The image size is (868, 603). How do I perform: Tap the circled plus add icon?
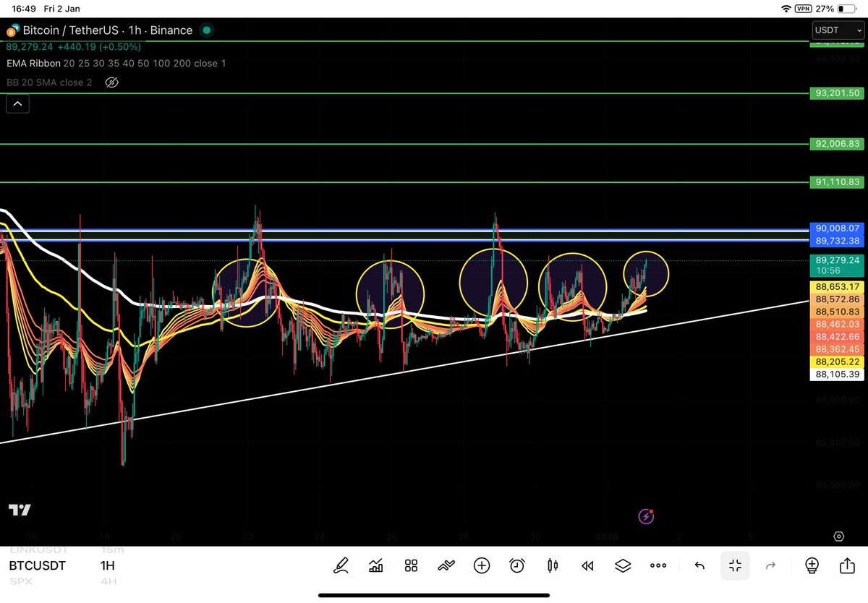coord(482,566)
